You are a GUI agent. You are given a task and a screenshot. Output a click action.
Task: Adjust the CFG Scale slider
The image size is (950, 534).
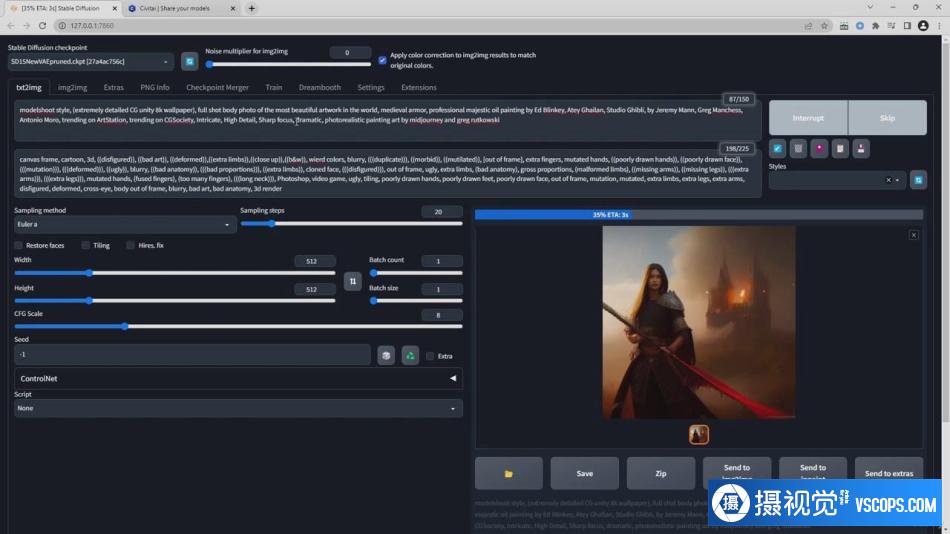[238, 326]
